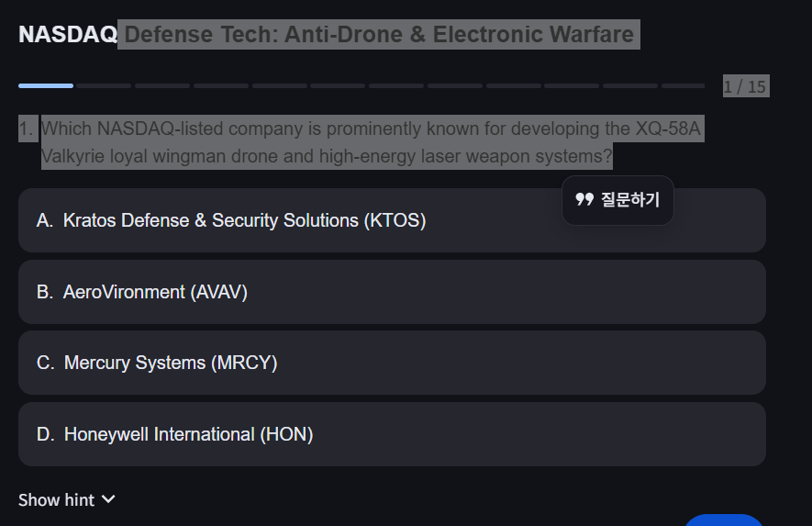This screenshot has height=526, width=812.
Task: Pick answer C, Mercury Systems (MRCY)
Action: tap(392, 363)
